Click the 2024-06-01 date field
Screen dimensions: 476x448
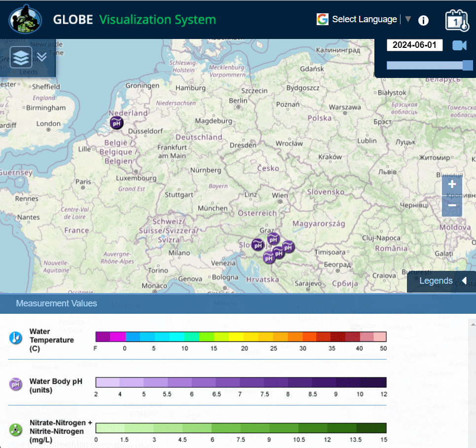click(x=414, y=45)
